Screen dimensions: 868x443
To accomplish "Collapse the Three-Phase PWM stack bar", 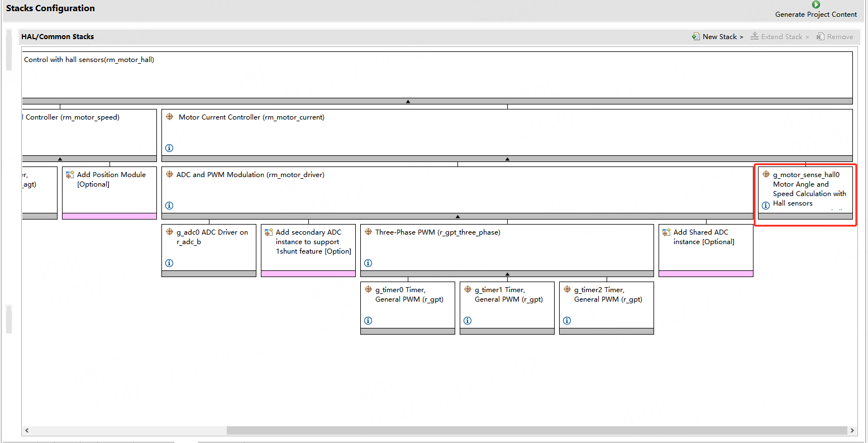I will [507, 274].
